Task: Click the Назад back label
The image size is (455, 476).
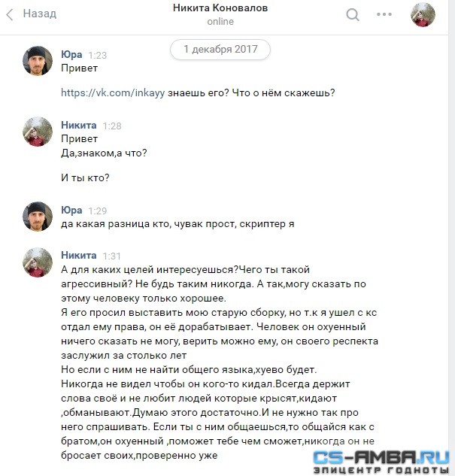Action: [40, 14]
